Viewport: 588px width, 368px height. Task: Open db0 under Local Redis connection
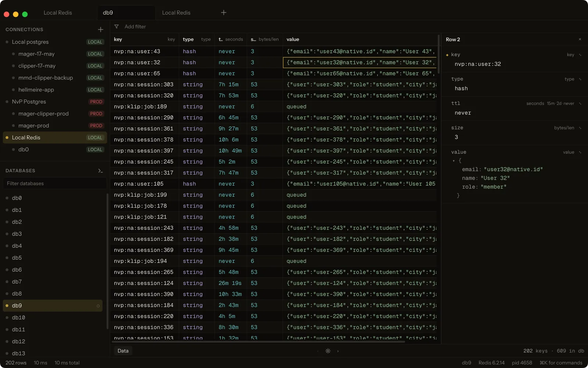pos(54,149)
